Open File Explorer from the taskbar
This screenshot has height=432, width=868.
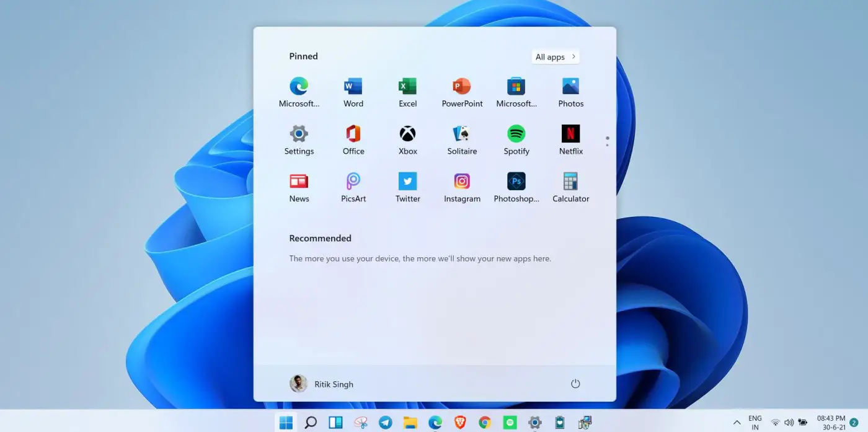[410, 423]
